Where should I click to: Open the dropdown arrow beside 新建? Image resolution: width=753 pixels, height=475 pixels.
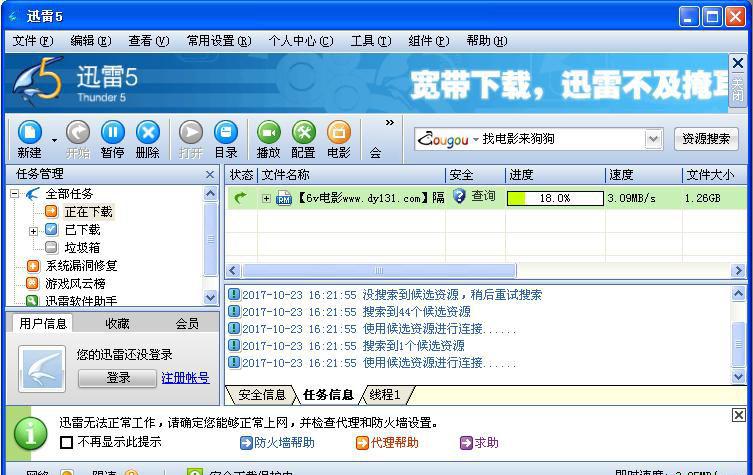tap(54, 140)
